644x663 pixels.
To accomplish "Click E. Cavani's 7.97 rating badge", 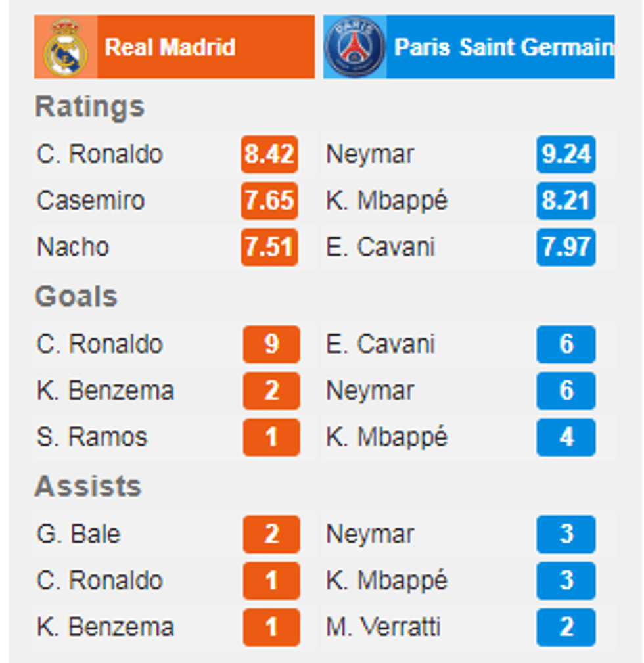I will 566,247.
